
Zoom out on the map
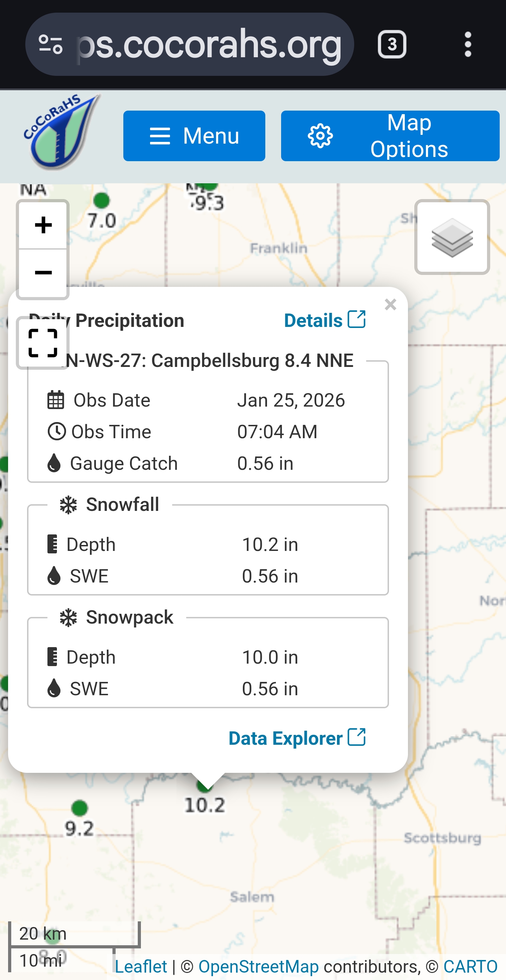43,273
